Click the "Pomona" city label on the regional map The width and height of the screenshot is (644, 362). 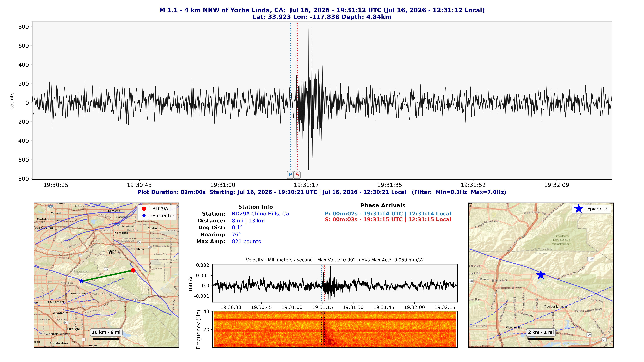pyautogui.click(x=121, y=233)
